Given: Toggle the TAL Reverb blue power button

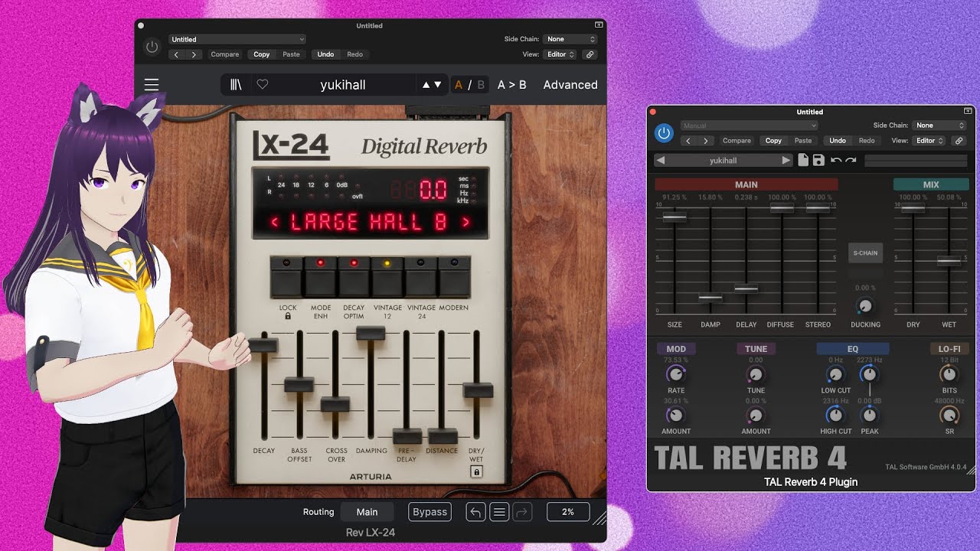Looking at the screenshot, I should (664, 133).
